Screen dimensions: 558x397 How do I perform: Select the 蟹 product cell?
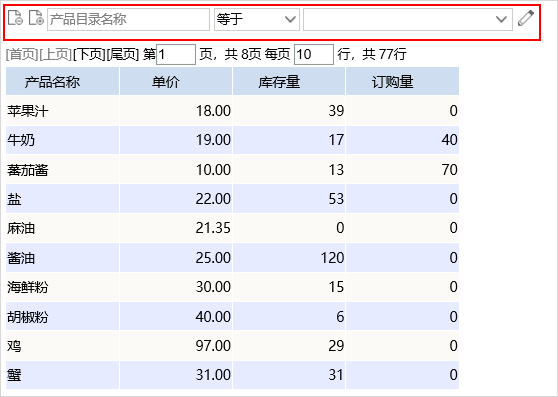pos(62,375)
